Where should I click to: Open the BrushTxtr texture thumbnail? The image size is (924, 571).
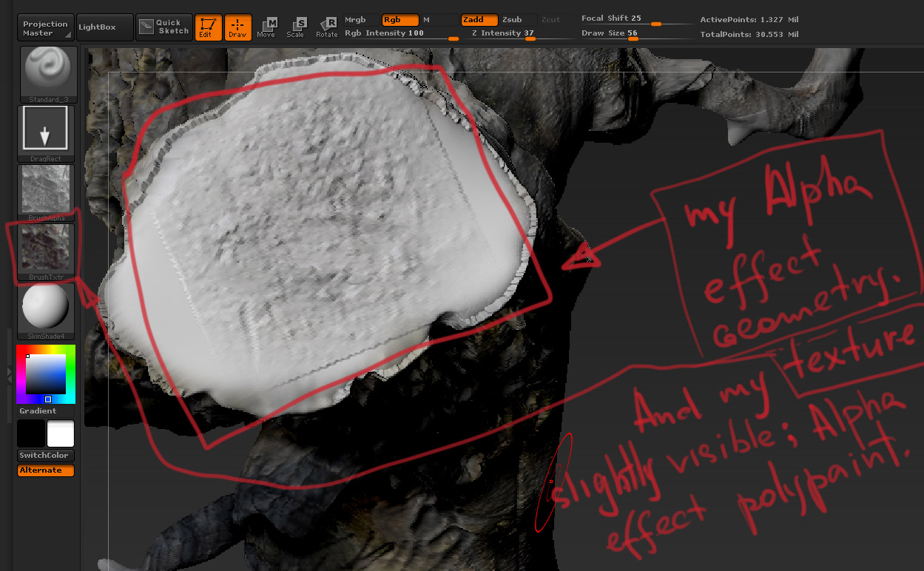coord(46,251)
